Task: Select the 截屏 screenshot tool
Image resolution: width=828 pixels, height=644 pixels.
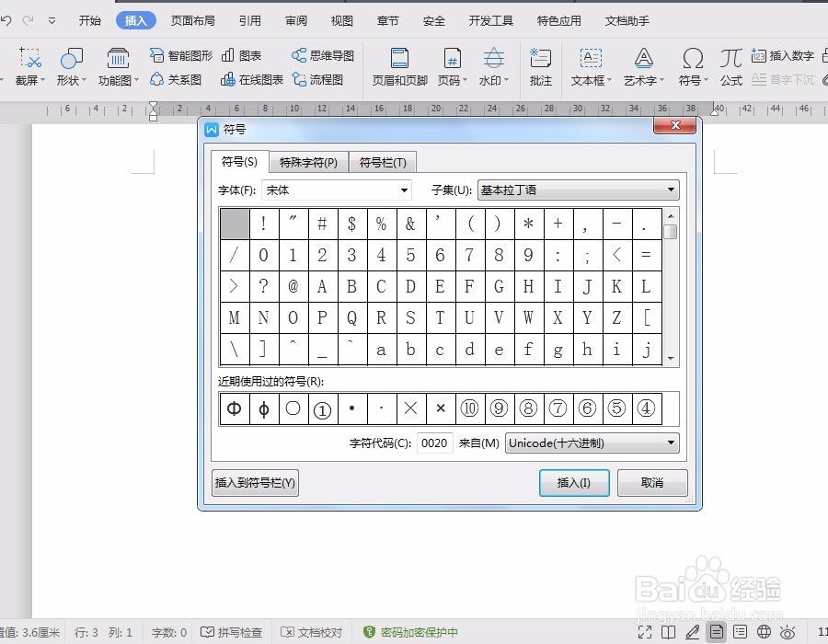Action: click(x=29, y=66)
